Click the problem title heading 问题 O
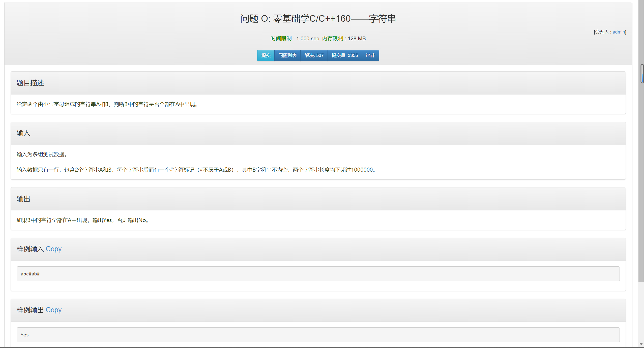The height and width of the screenshot is (348, 644). [x=318, y=19]
